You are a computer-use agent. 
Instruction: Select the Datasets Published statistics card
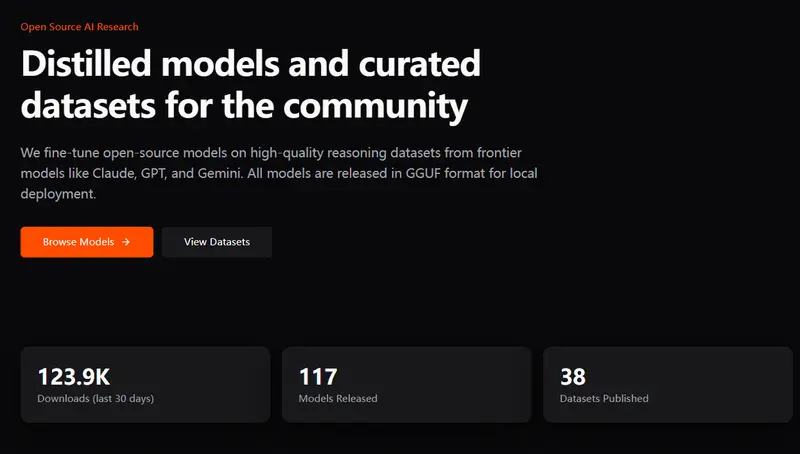(667, 384)
